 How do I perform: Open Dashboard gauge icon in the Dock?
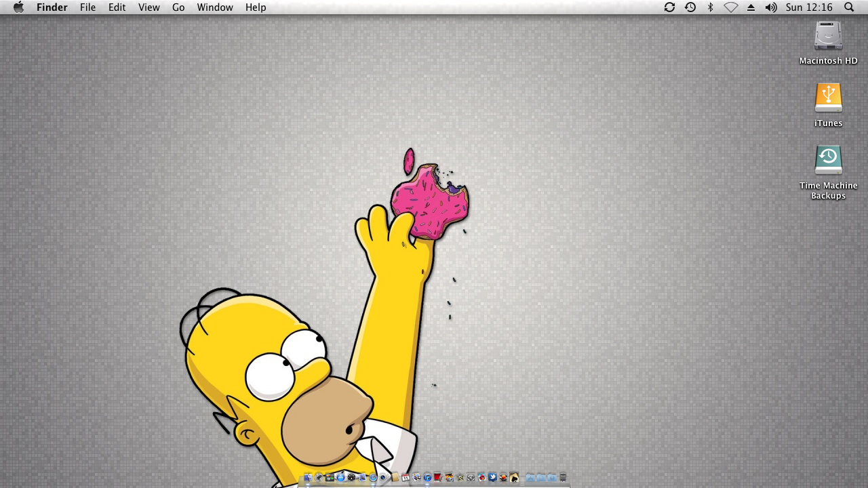(351, 477)
